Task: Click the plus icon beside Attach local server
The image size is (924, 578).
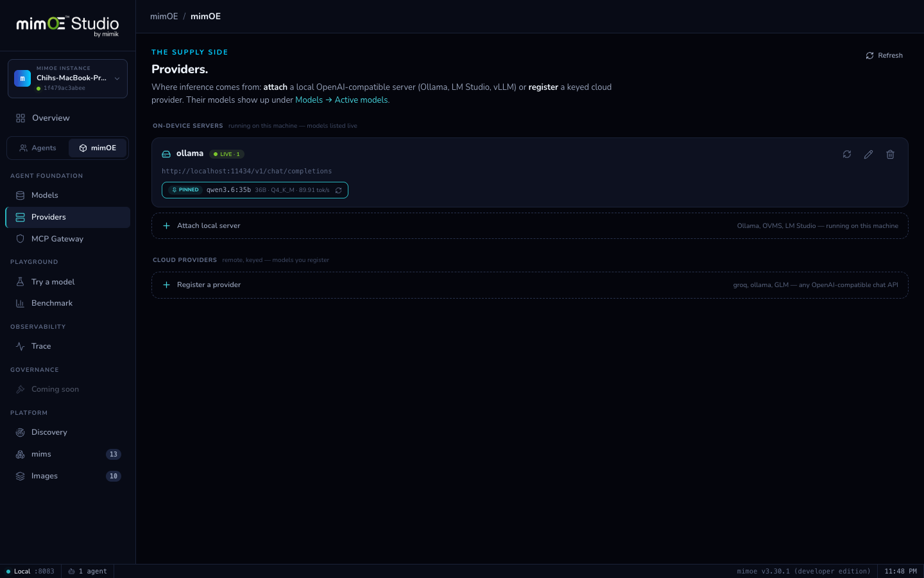Action: pyautogui.click(x=166, y=226)
